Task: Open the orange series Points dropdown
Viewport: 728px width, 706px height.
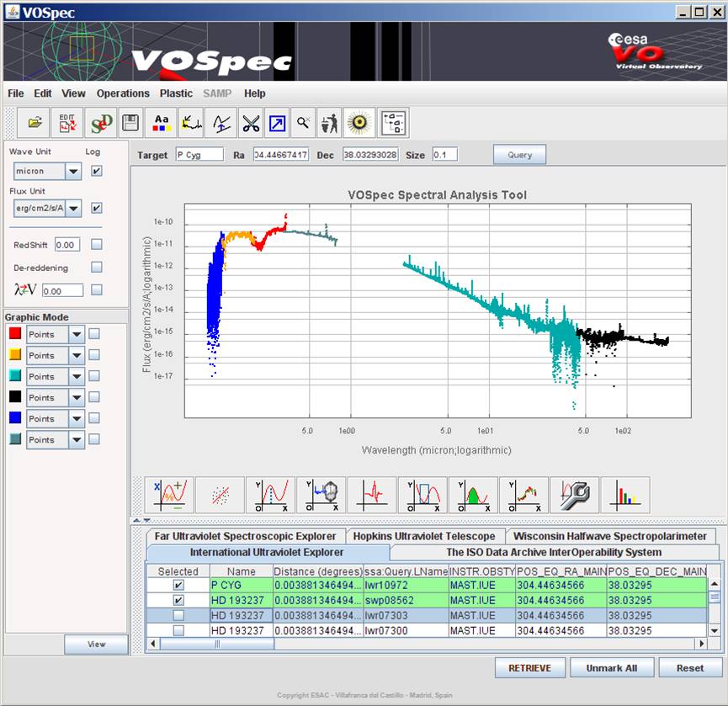Action: (77, 356)
